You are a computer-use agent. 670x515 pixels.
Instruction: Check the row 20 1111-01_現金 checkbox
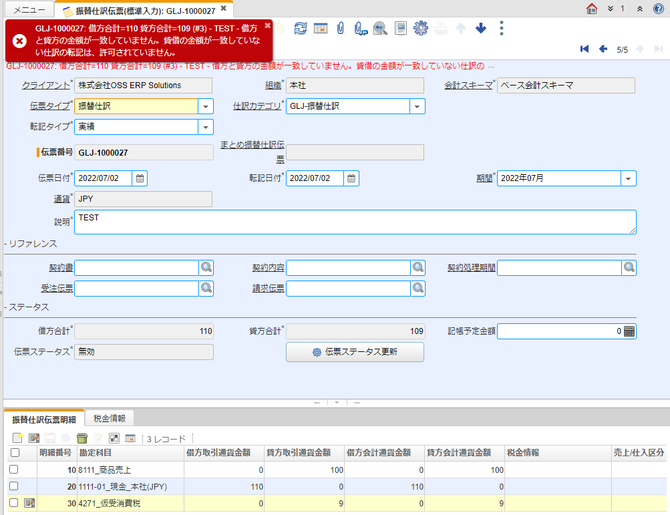(14, 486)
